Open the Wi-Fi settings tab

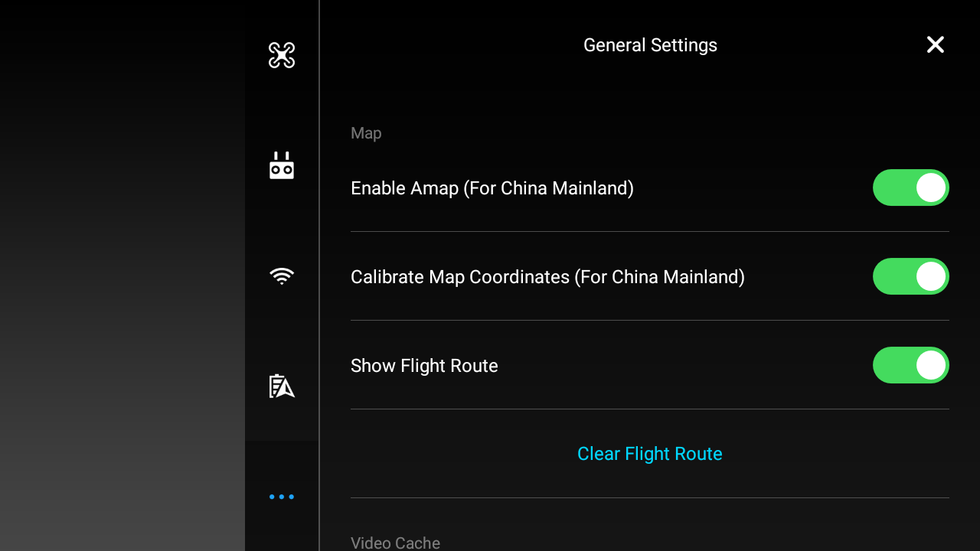pos(282,275)
